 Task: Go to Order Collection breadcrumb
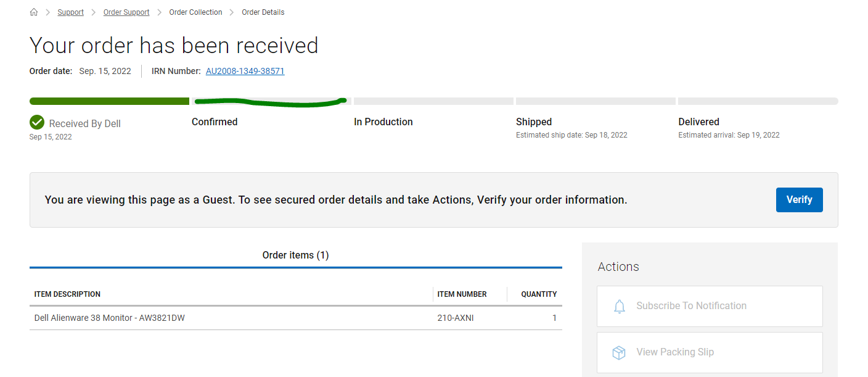(195, 12)
